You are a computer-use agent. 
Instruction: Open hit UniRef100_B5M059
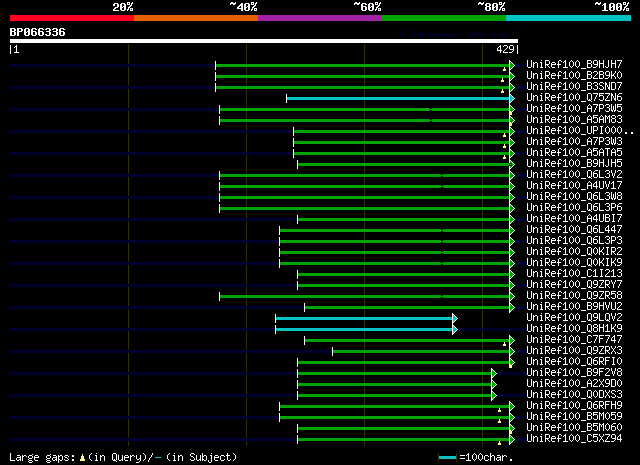(574, 417)
